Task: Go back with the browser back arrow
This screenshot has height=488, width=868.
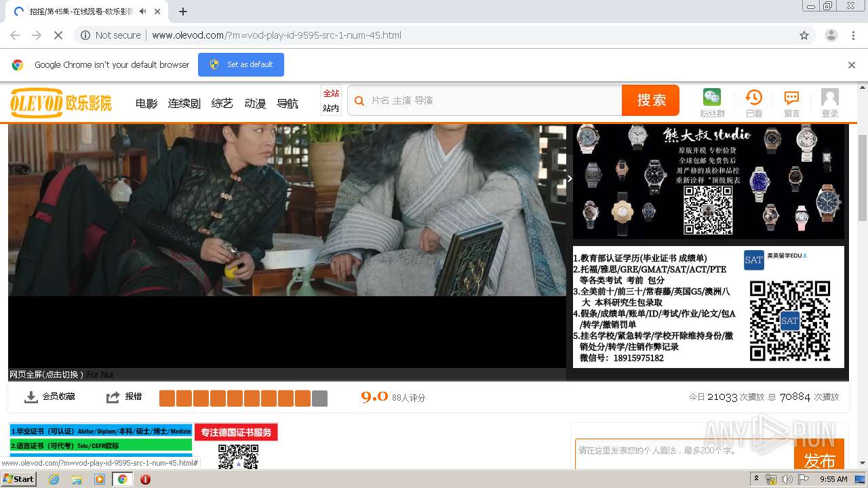Action: (15, 35)
